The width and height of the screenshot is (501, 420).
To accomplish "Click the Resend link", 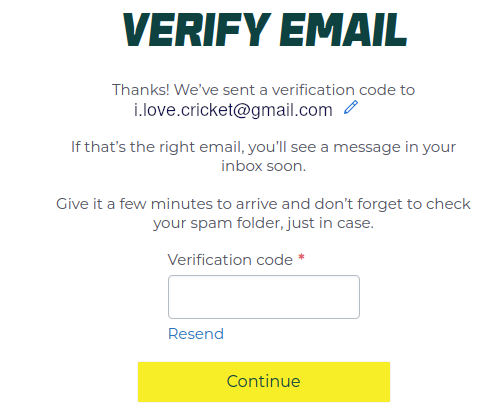I will pos(196,334).
